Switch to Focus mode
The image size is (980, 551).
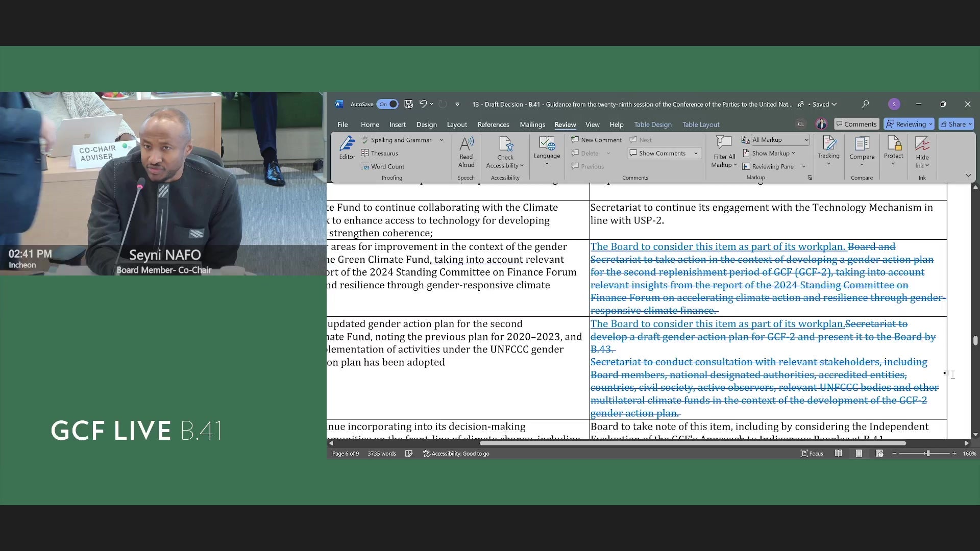coord(812,454)
